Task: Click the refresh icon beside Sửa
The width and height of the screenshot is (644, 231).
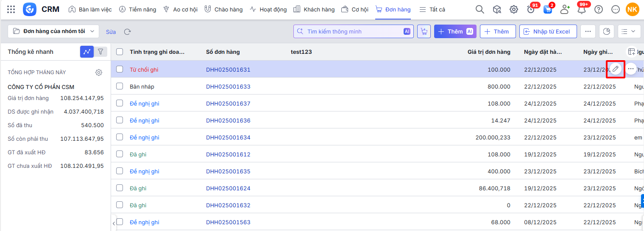Action: pyautogui.click(x=127, y=32)
